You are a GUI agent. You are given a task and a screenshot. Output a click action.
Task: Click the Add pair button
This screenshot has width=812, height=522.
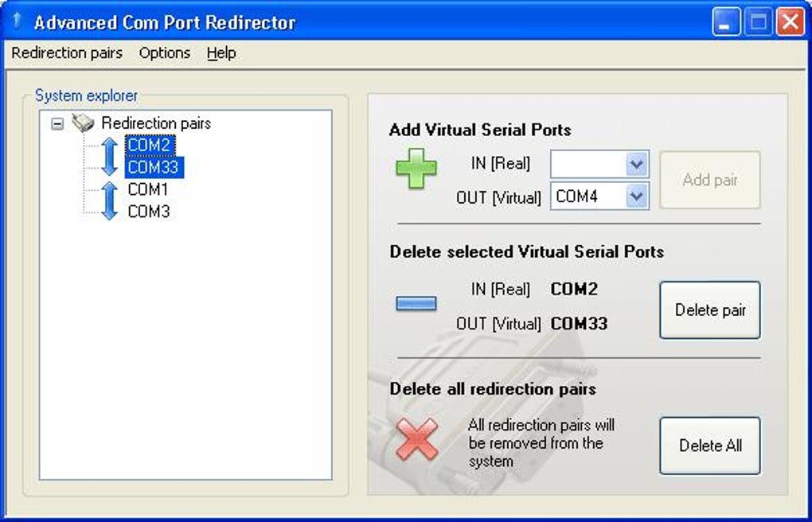[x=709, y=181]
